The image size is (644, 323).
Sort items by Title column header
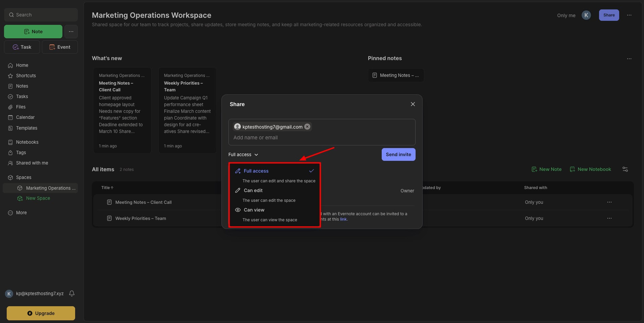pyautogui.click(x=107, y=188)
